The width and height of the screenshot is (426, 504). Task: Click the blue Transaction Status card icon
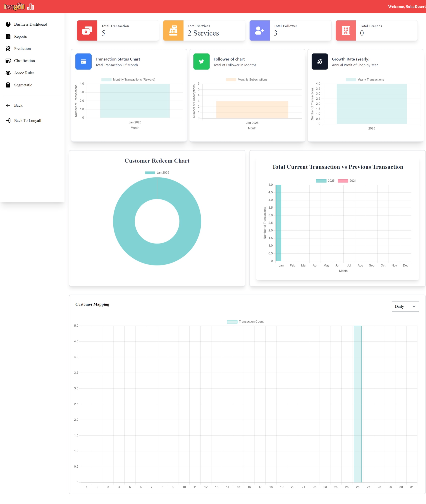[x=83, y=62]
